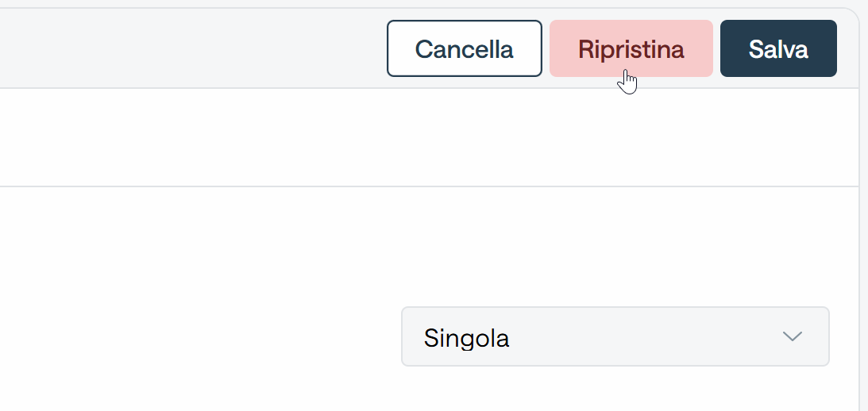Screen dimensions: 868x411
Task: Show options for the Singola selector
Action: (615, 336)
